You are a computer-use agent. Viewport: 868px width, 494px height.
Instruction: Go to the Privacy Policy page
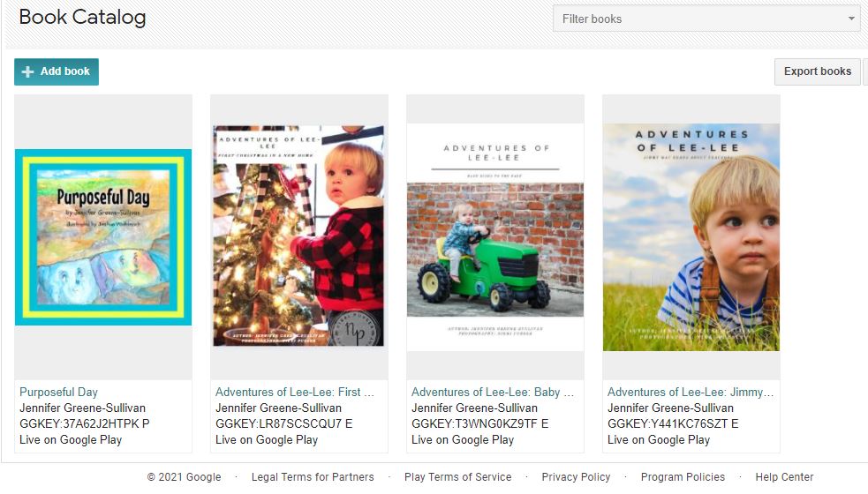point(576,477)
